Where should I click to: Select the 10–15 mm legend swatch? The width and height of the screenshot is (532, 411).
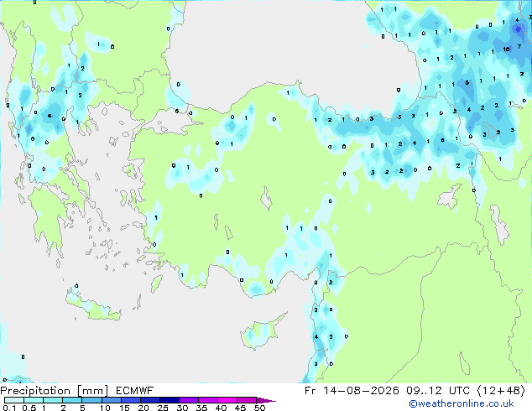(x=112, y=400)
